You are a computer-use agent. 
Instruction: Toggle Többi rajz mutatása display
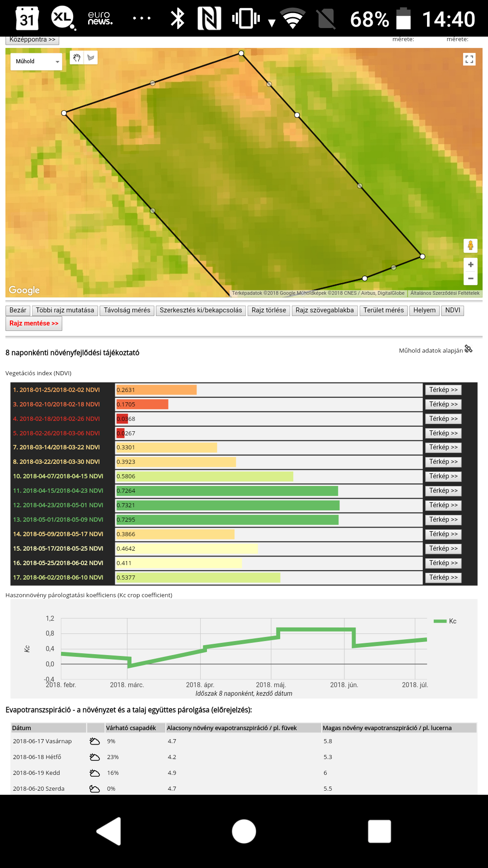(65, 310)
